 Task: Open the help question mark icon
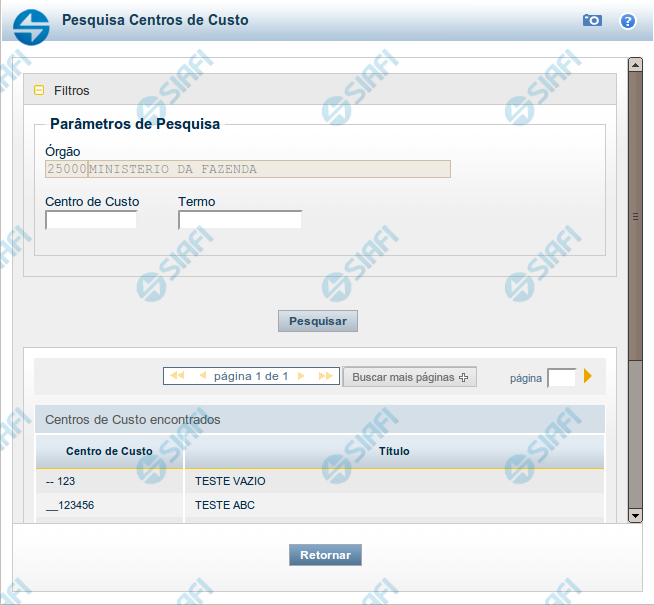(x=628, y=20)
